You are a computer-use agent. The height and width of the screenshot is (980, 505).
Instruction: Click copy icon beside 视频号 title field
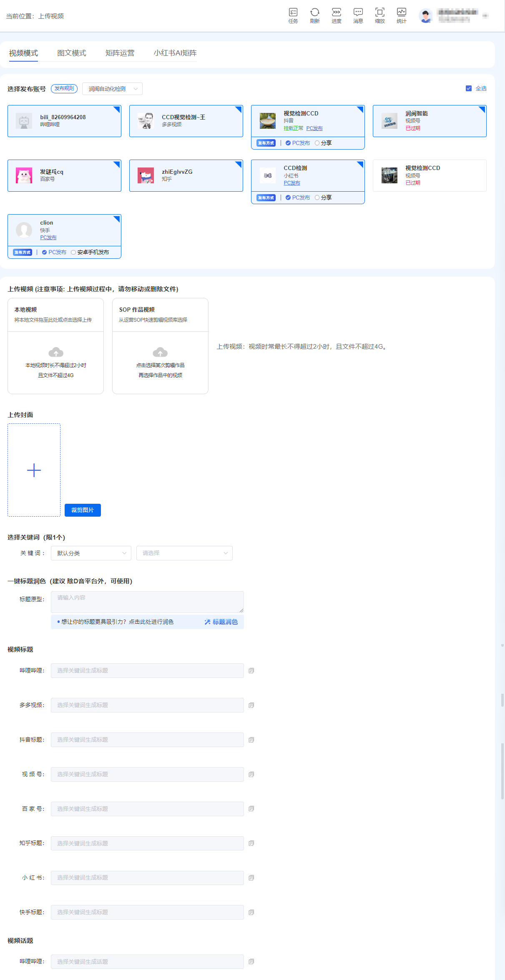point(251,774)
